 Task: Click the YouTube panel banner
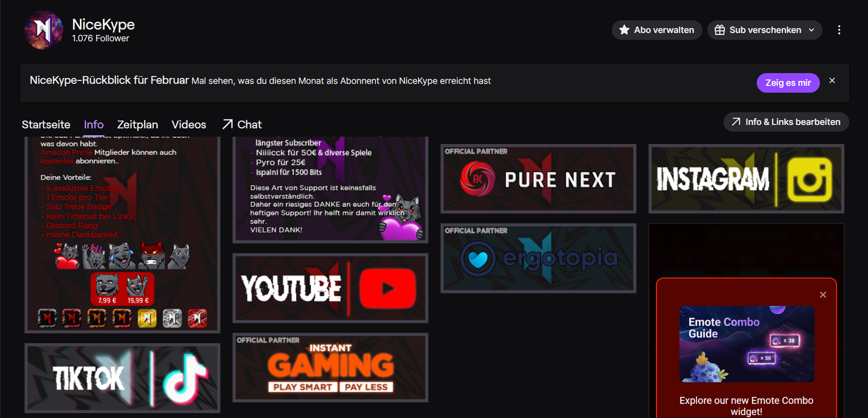point(330,288)
